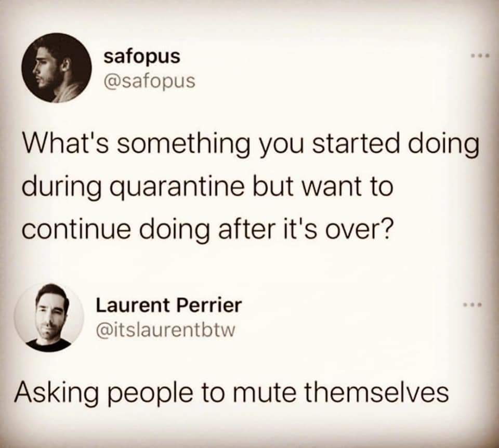This screenshot has height=448, width=499.
Task: Click the Laurent Perrier display name
Action: click(169, 306)
